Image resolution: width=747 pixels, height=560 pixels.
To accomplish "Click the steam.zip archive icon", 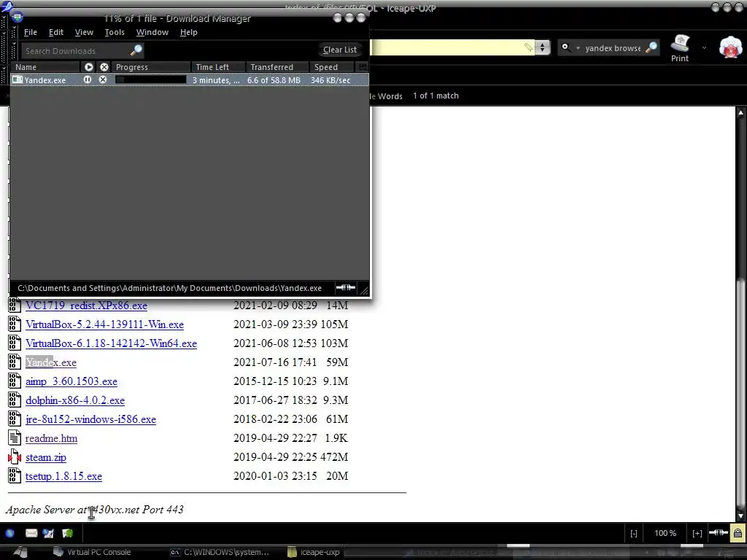I will pos(15,457).
